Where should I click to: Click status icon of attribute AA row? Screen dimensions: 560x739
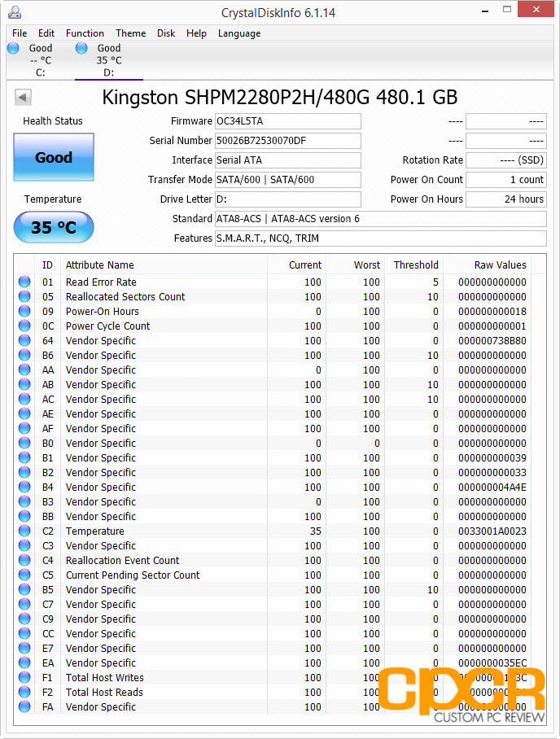(x=24, y=369)
